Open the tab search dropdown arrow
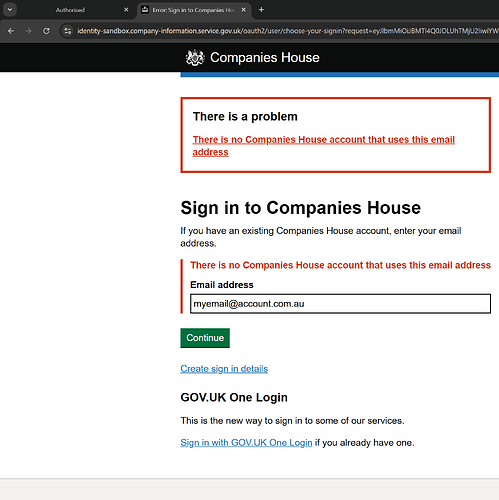 point(10,10)
